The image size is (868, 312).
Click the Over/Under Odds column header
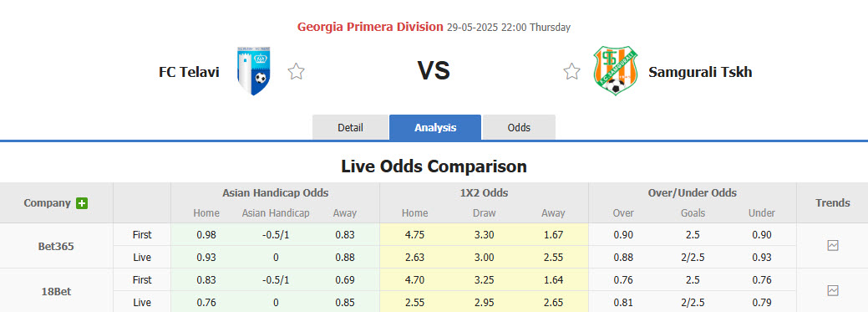tap(692, 193)
